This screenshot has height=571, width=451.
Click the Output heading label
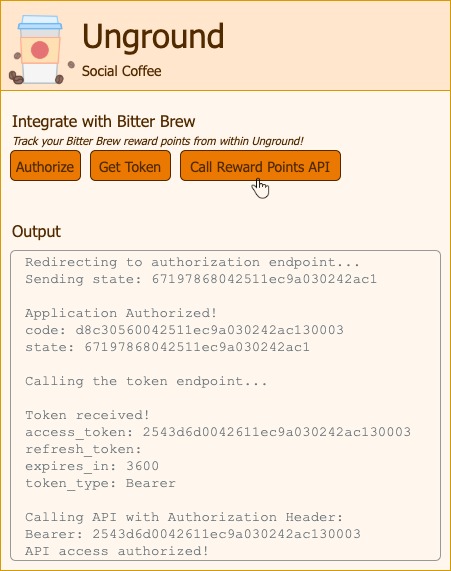(x=36, y=231)
